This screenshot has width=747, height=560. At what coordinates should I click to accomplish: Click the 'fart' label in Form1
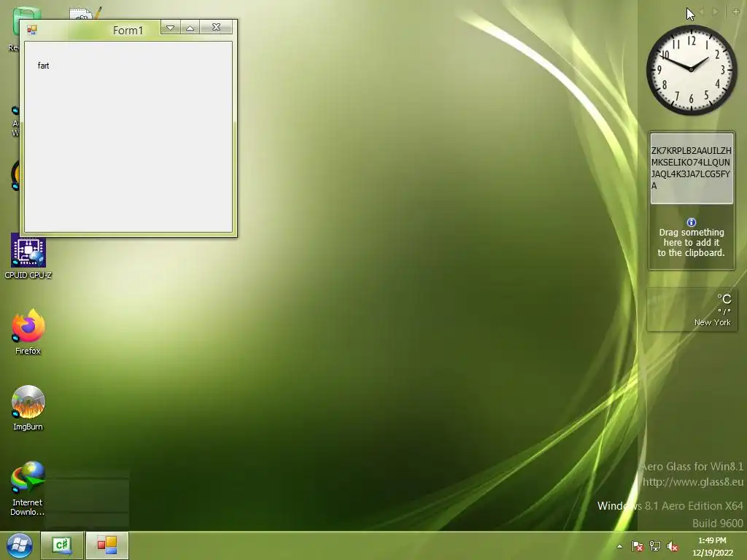[43, 66]
